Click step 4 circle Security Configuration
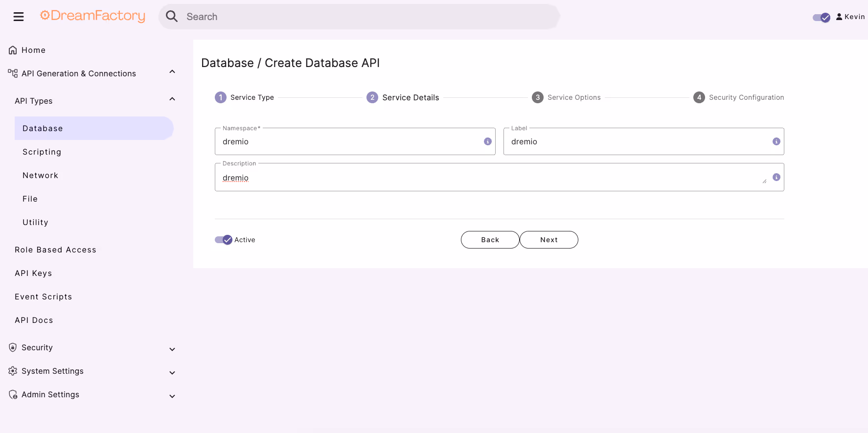This screenshot has width=868, height=433. [x=699, y=97]
